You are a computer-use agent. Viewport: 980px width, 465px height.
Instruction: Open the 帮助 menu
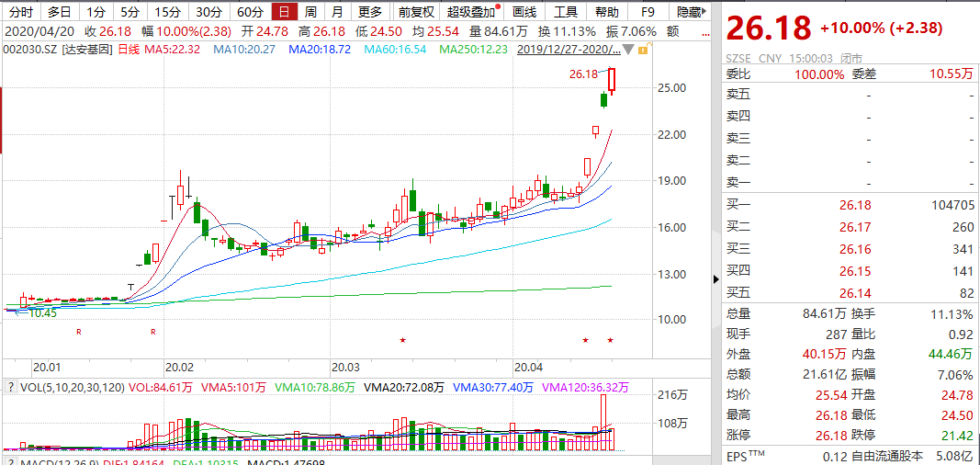click(x=606, y=12)
